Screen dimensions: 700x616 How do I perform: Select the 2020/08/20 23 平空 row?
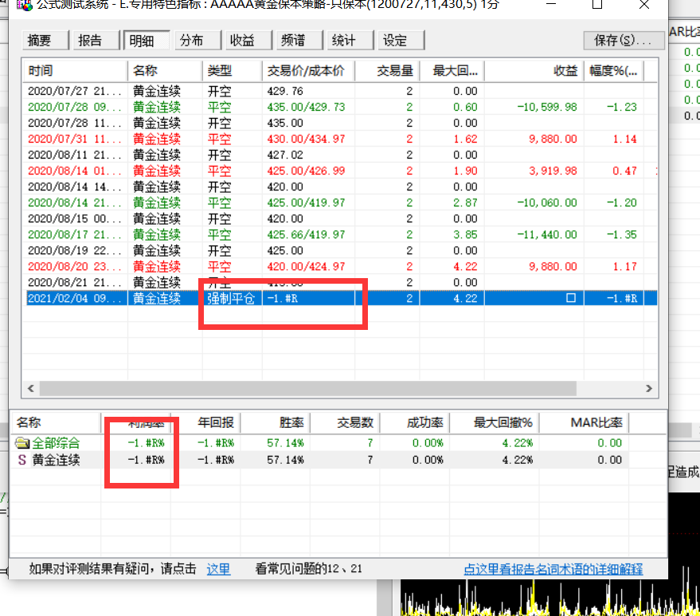pos(339,267)
